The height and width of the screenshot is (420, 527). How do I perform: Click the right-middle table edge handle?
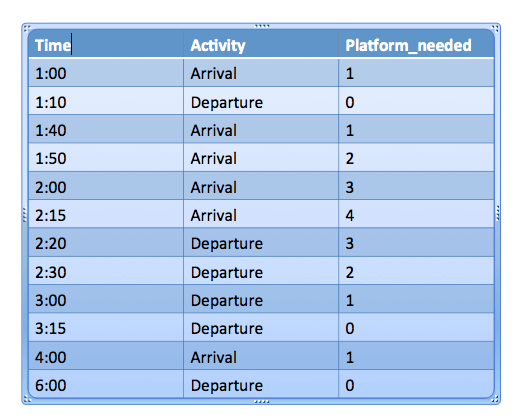(x=498, y=213)
